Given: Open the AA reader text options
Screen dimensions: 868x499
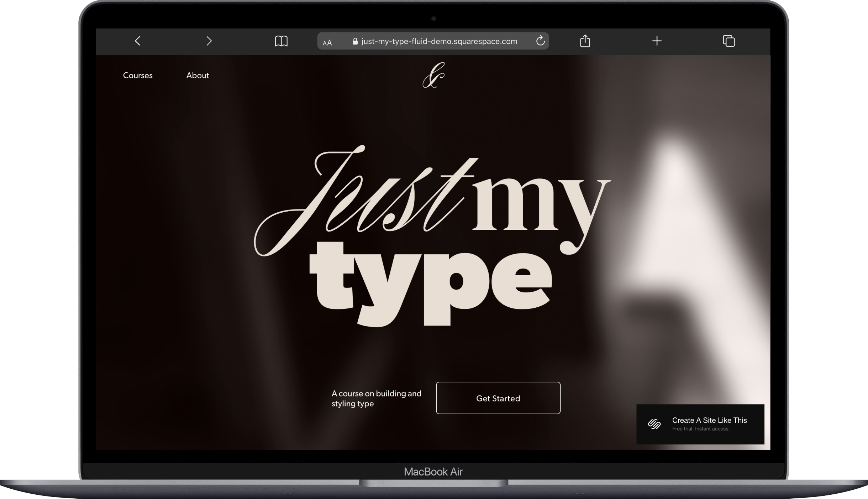Looking at the screenshot, I should [x=327, y=43].
